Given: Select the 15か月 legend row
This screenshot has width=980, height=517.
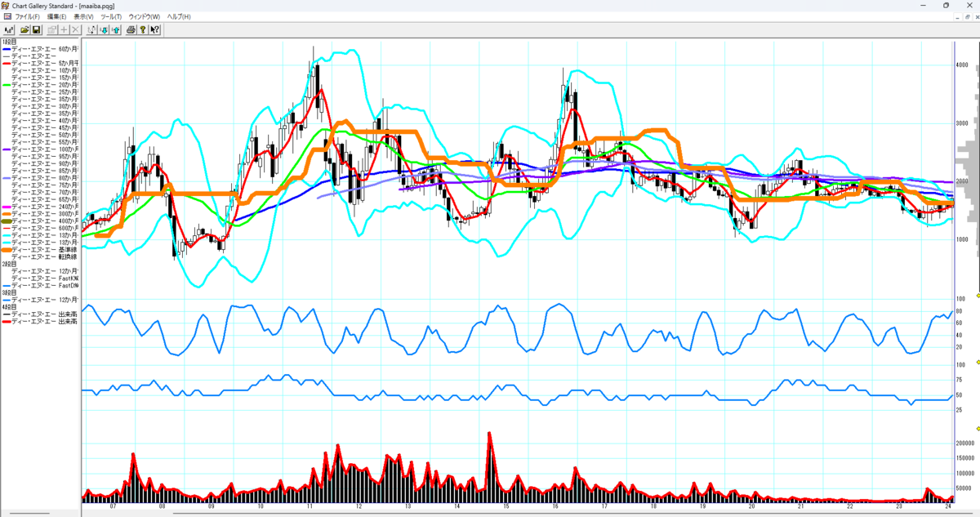Looking at the screenshot, I should (x=45, y=78).
